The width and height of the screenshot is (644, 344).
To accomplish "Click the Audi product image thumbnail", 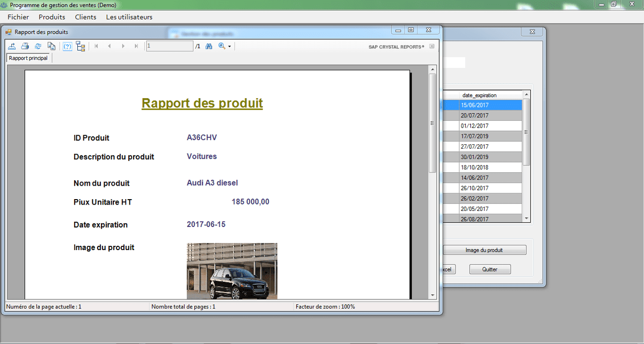I will 232,271.
